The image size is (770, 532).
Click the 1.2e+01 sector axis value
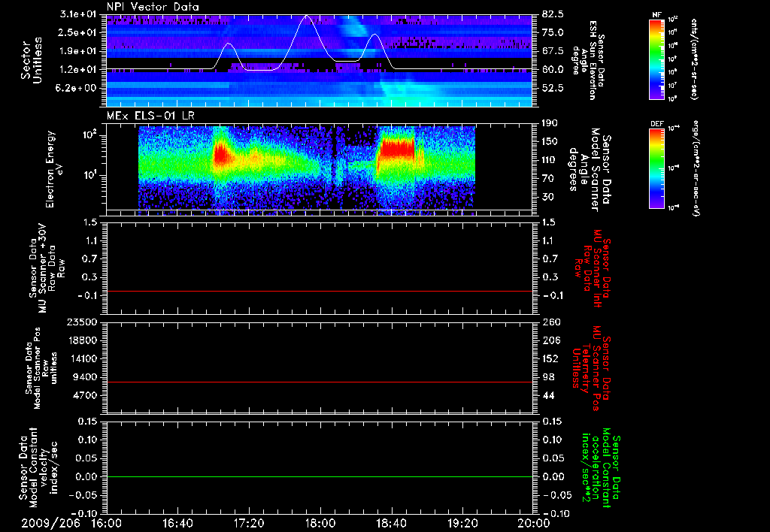click(x=79, y=69)
